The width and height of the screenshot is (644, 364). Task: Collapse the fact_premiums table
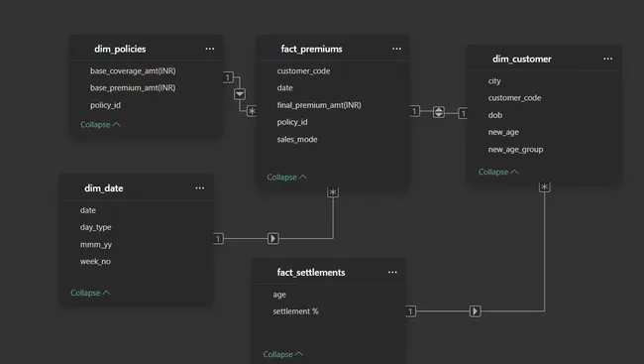pyautogui.click(x=286, y=177)
